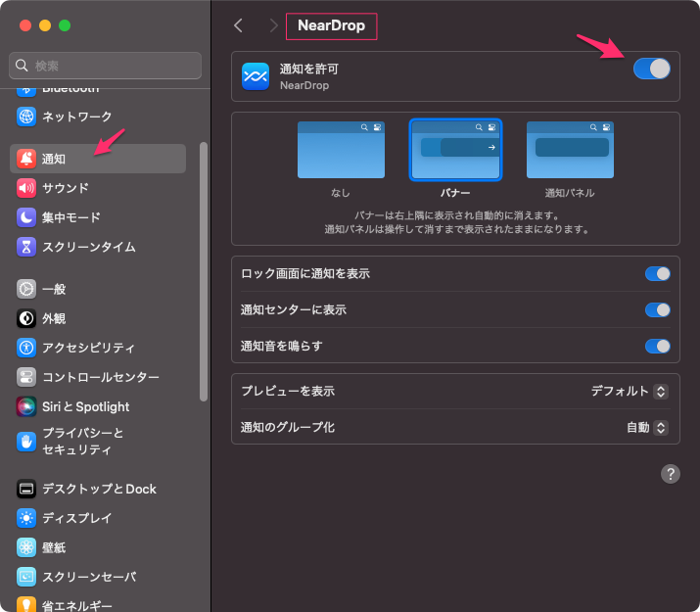Select 通知 in the sidebar

click(x=98, y=159)
